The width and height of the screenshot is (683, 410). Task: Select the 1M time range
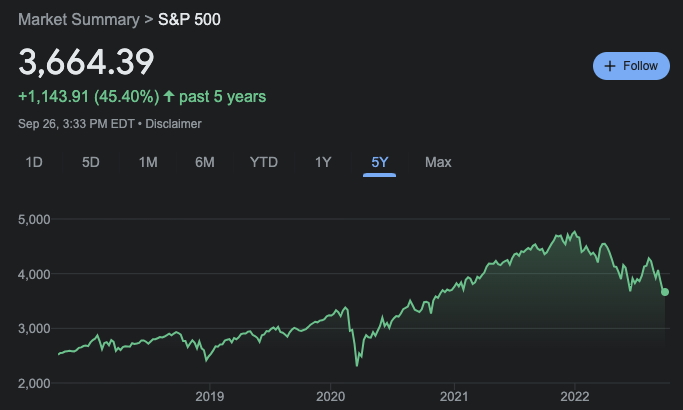[148, 162]
